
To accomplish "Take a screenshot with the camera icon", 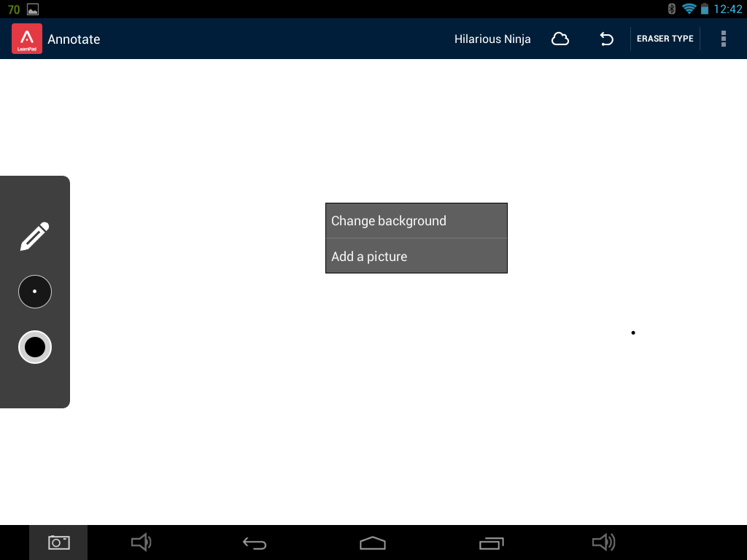I will tap(58, 542).
